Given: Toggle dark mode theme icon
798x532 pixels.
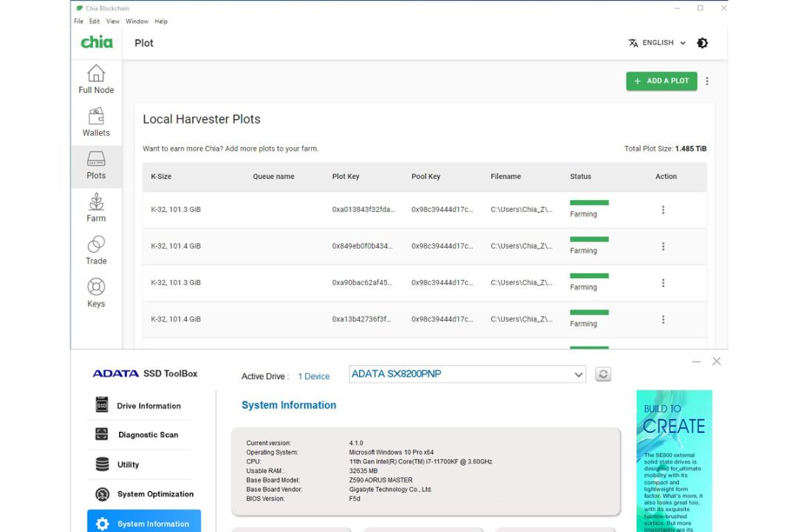Looking at the screenshot, I should tap(703, 43).
